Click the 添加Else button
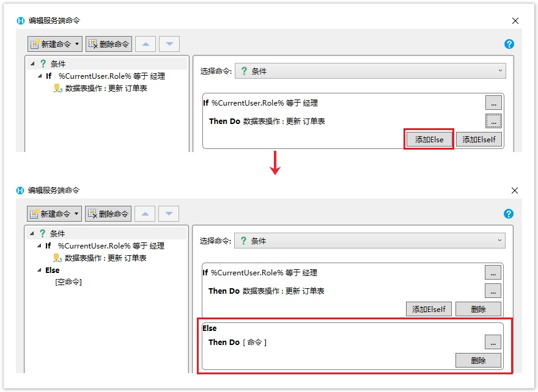Screen dimensions: 538x392 [x=429, y=140]
